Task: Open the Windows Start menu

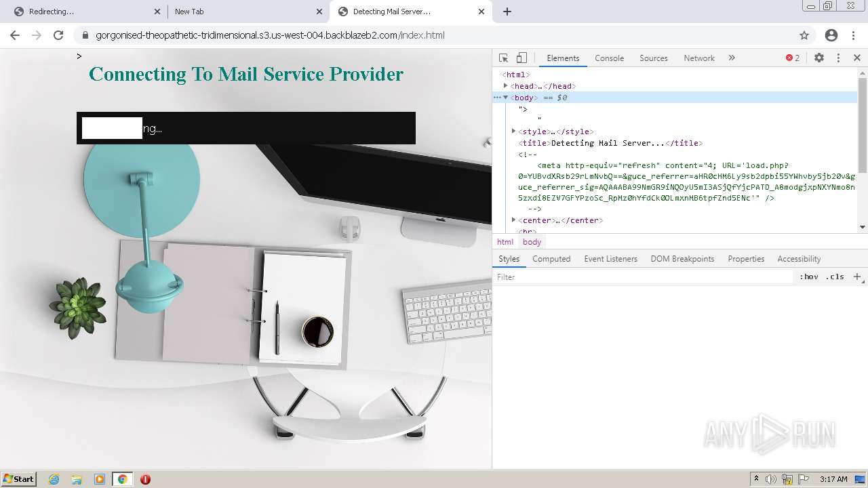Action: click(x=18, y=479)
